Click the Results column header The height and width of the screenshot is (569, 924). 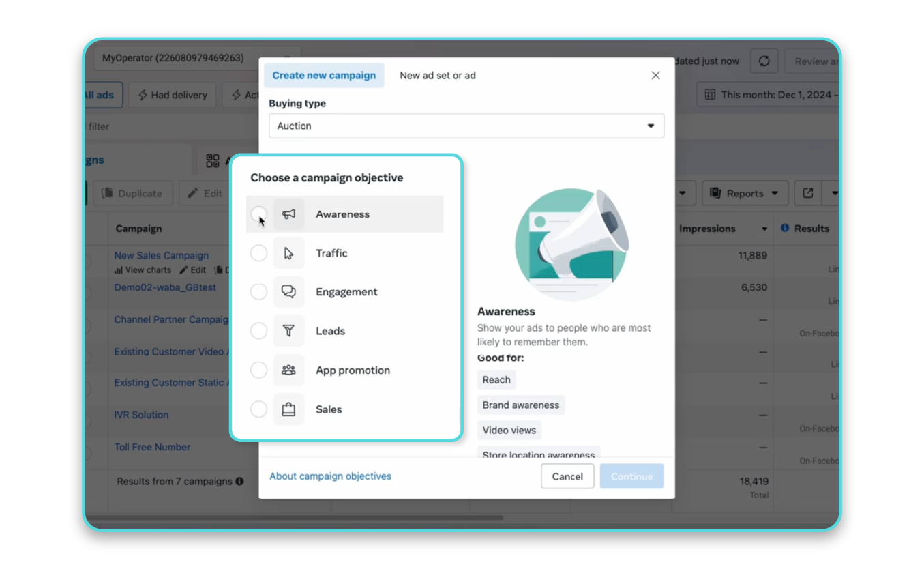click(x=811, y=229)
